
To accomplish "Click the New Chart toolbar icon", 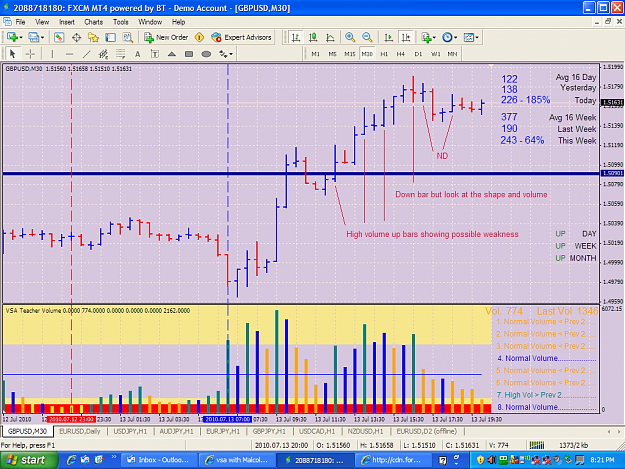I will [x=12, y=37].
